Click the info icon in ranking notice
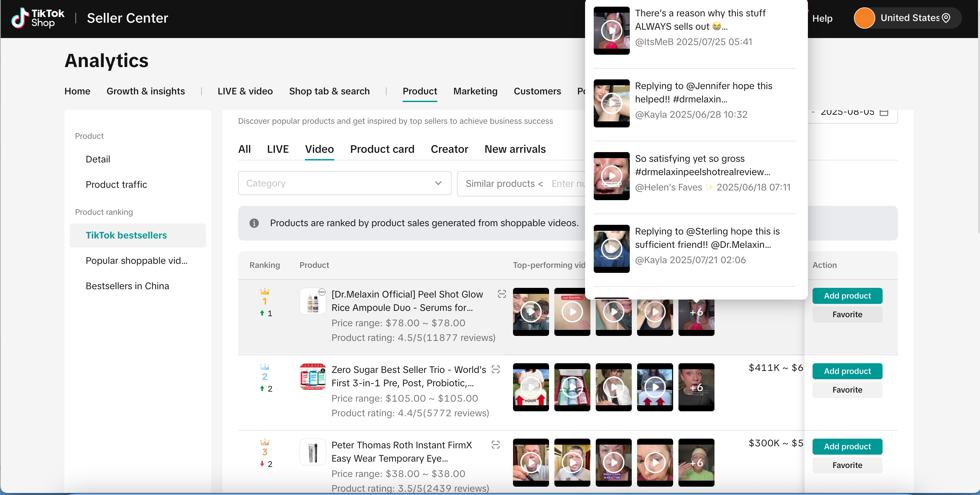The height and width of the screenshot is (495, 980). (254, 223)
